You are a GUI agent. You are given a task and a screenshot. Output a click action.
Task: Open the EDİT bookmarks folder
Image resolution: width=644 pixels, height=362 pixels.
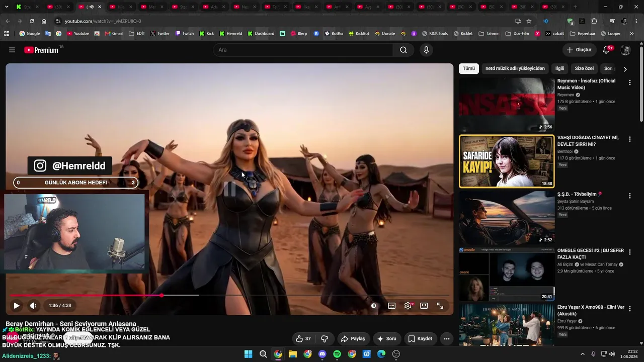pyautogui.click(x=137, y=34)
